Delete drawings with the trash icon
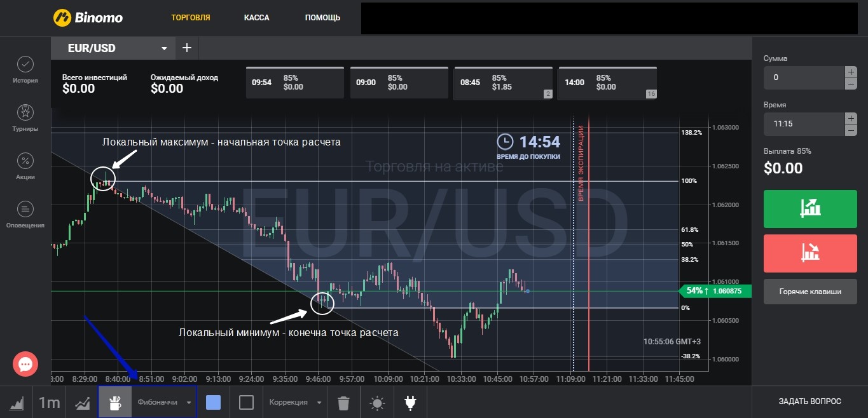868x418 pixels. point(343,403)
